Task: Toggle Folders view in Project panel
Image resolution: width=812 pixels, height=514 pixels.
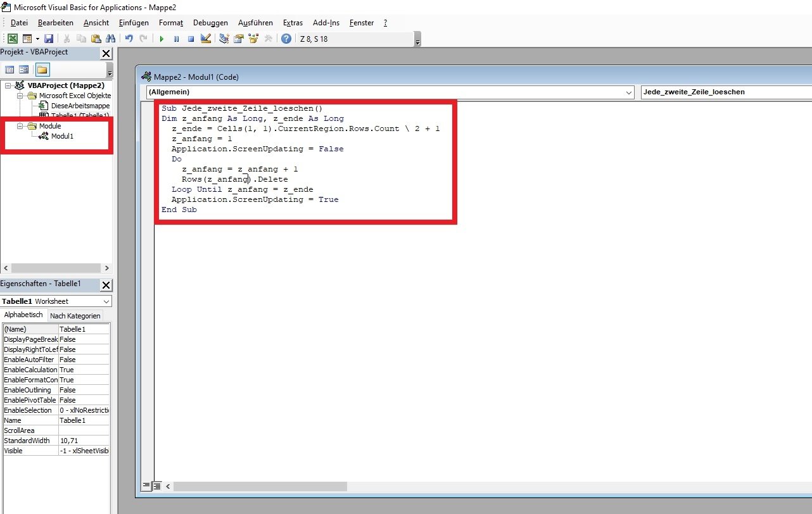Action: (x=42, y=70)
